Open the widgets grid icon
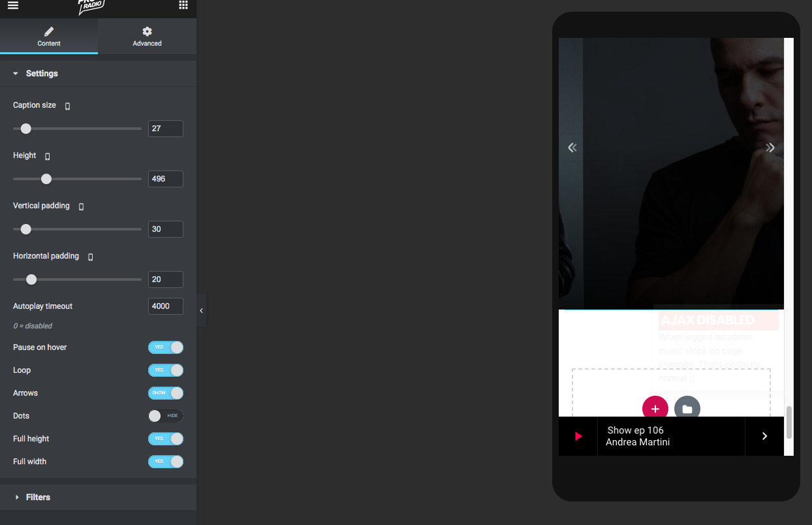The width and height of the screenshot is (812, 525). [x=183, y=6]
